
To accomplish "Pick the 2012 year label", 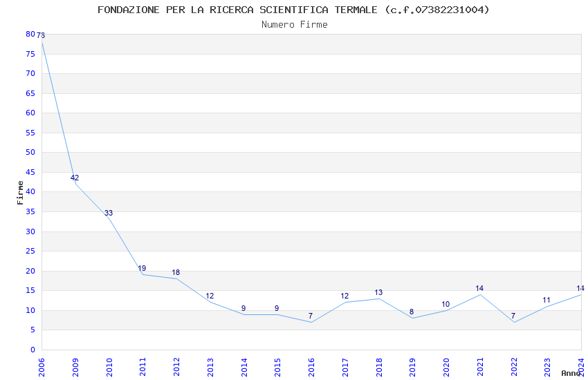I will point(176,367).
